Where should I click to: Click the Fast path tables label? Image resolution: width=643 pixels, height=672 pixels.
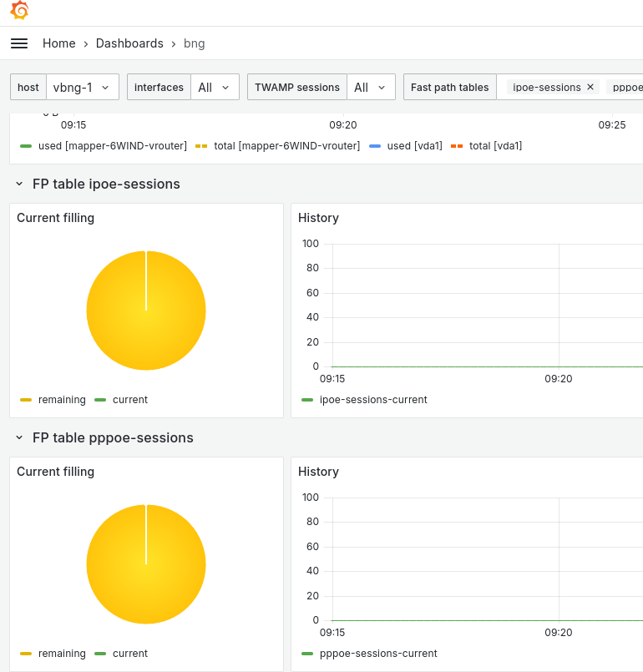(449, 88)
